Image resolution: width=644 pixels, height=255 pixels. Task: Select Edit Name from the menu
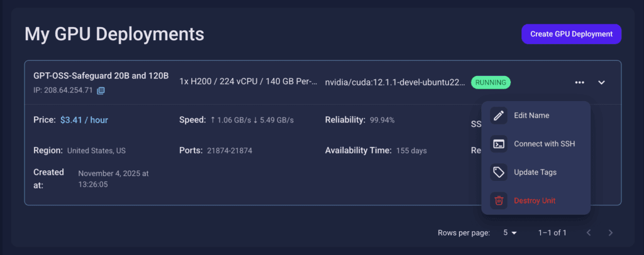pyautogui.click(x=531, y=116)
